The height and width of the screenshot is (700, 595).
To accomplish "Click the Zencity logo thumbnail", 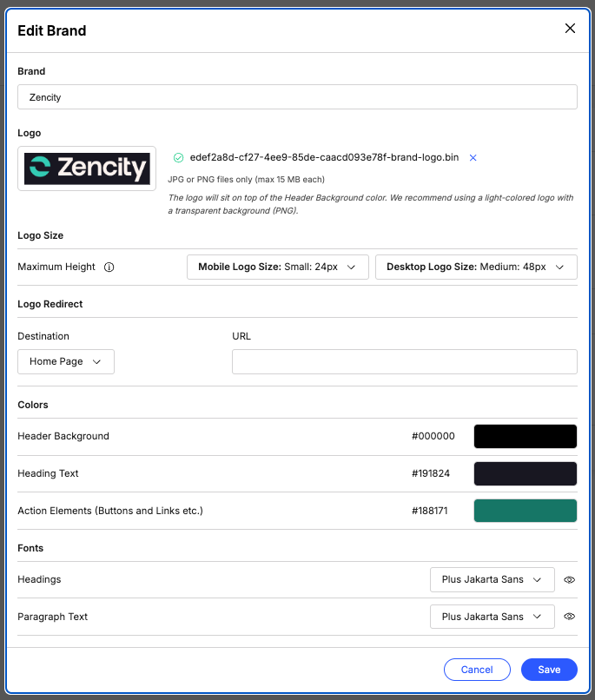I will tap(87, 168).
